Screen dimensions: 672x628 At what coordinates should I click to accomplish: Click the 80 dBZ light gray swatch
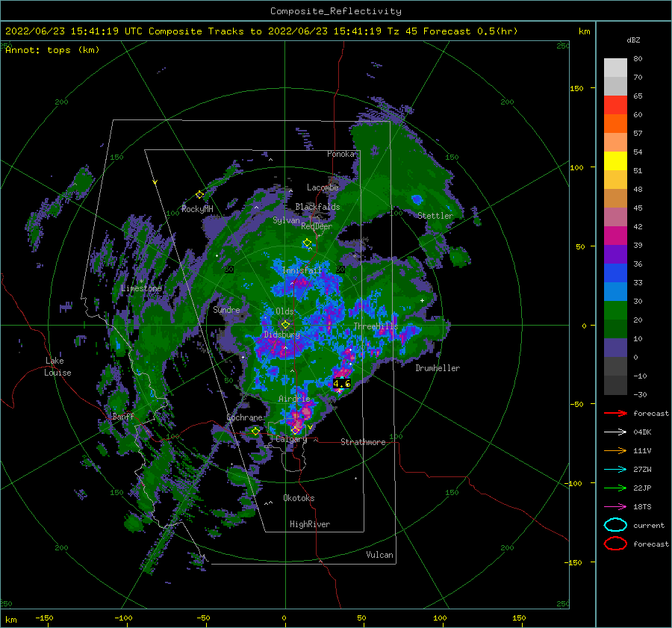(615, 68)
